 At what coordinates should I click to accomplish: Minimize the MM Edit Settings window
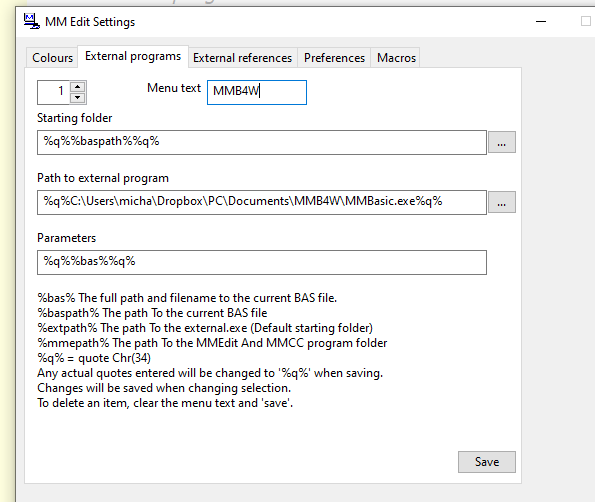(x=541, y=22)
